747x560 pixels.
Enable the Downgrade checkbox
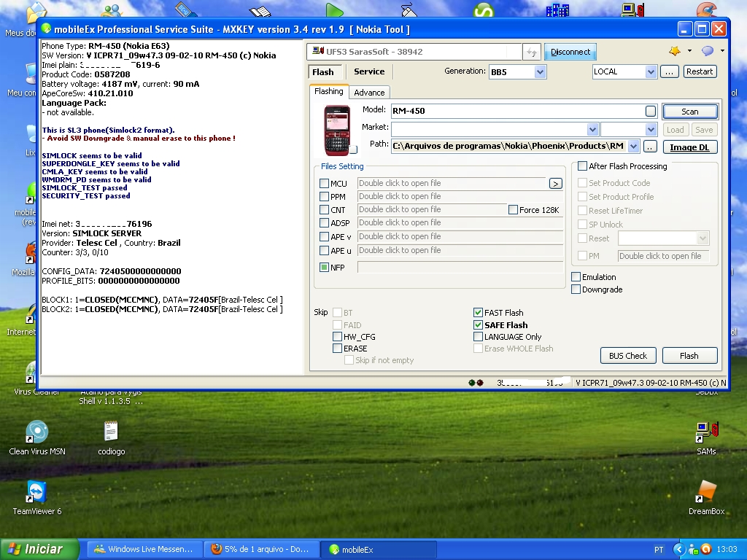coord(576,289)
